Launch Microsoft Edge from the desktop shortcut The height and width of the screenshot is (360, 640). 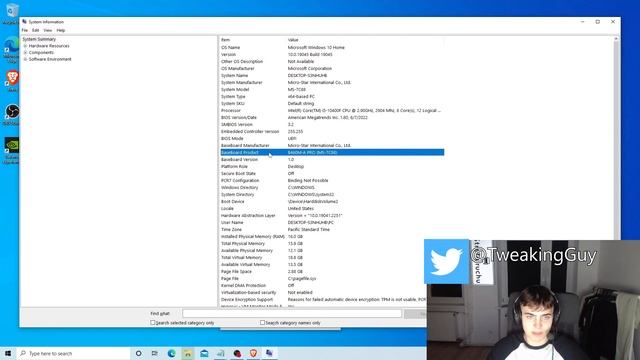12,49
